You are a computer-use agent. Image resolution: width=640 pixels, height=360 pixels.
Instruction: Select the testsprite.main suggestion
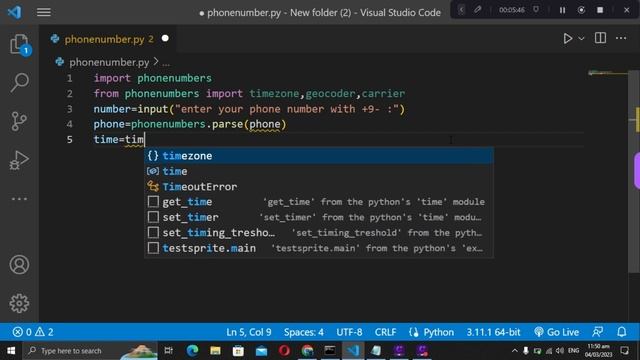319,249
